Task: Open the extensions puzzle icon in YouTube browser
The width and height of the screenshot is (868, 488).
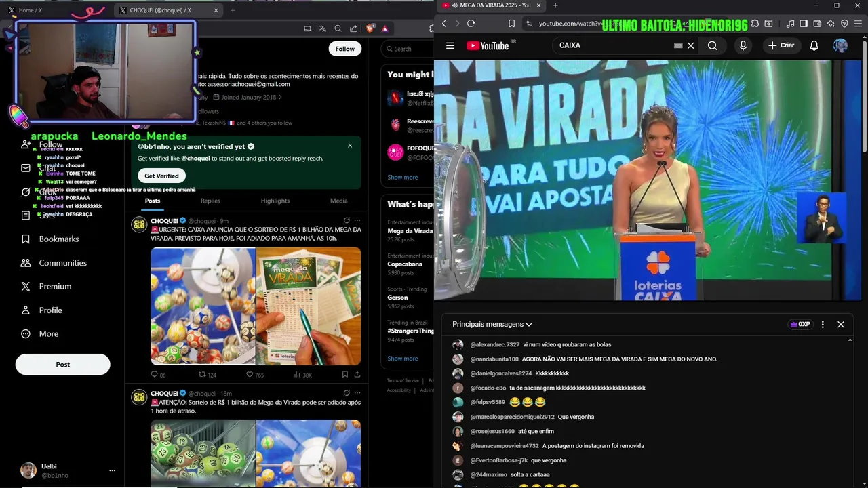Action: 755,24
